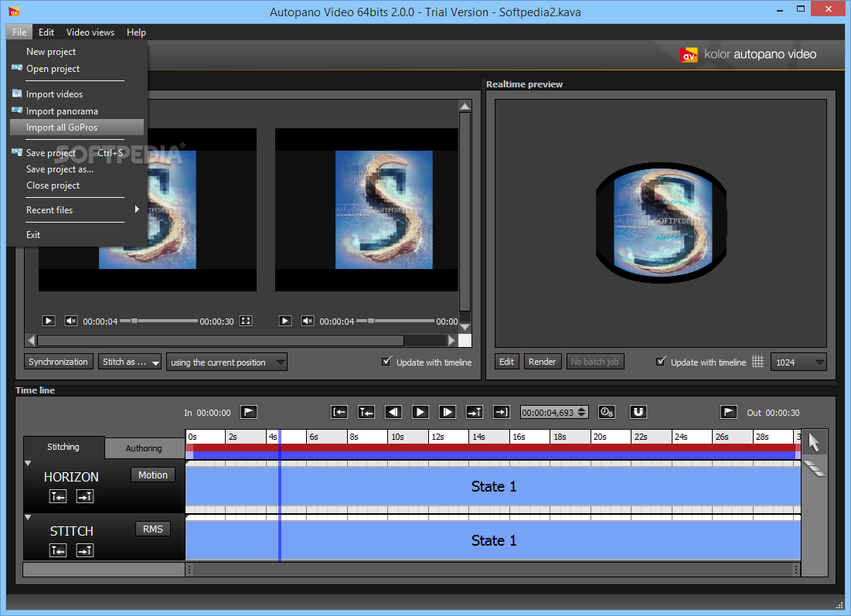
Task: Step one frame backward
Action: coord(393,412)
